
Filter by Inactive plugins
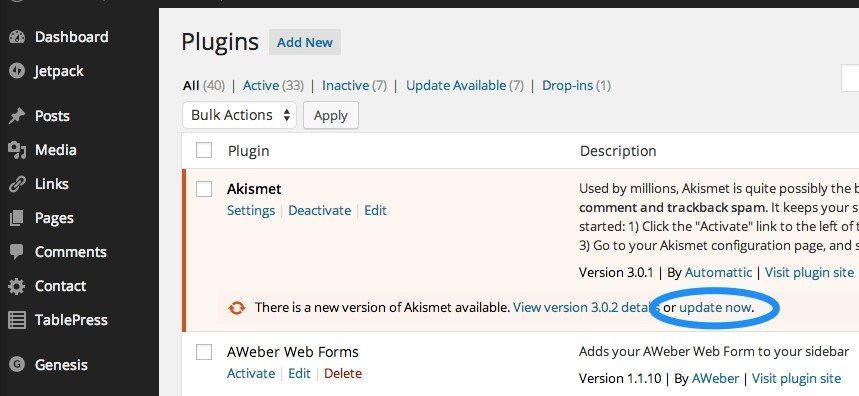click(354, 85)
